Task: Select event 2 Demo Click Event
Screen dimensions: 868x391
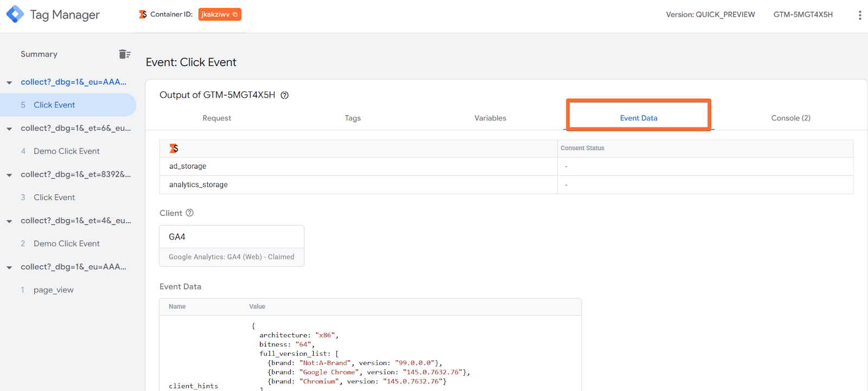Action: (x=68, y=243)
